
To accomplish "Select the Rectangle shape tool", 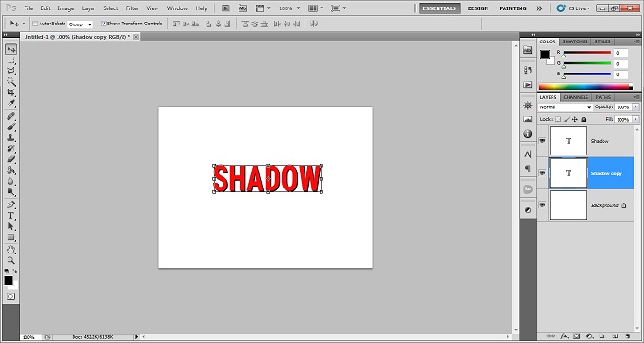I will (x=10, y=237).
